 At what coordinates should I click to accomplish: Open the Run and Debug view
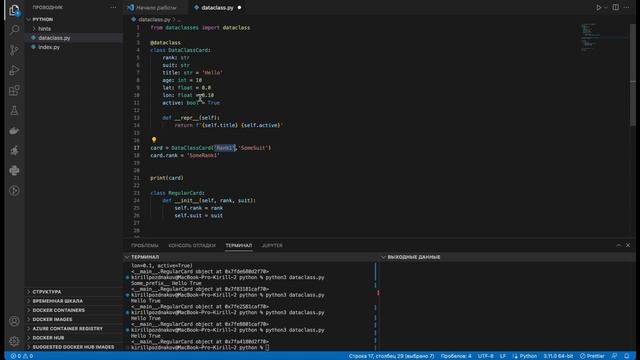14,70
